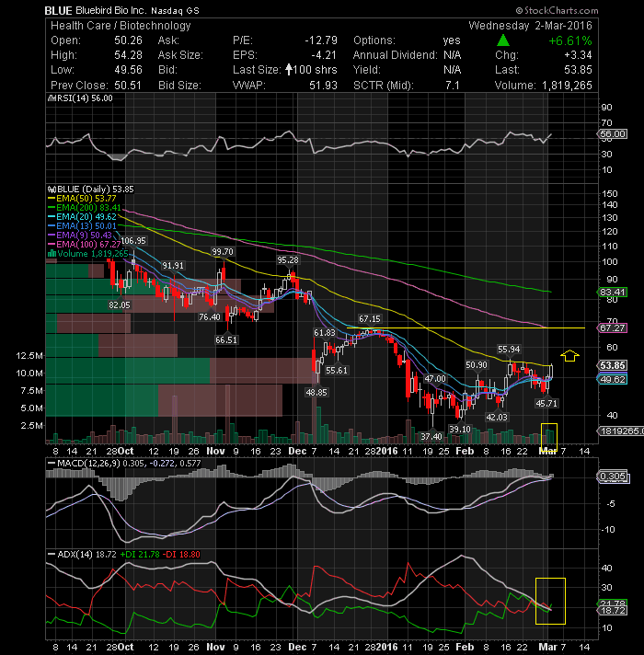Select the Health Care / Biotechnology sector text
Screen dimensions: 644x655
(121, 26)
